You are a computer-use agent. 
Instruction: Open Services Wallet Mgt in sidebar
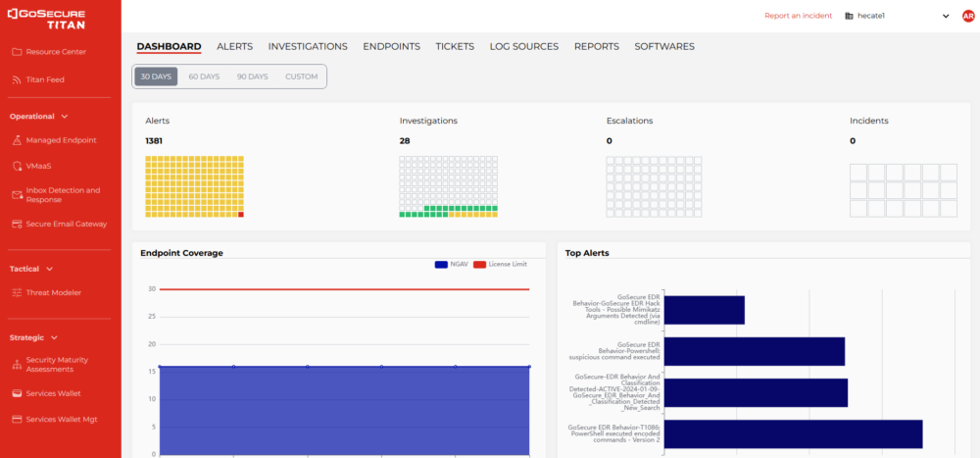pyautogui.click(x=61, y=419)
